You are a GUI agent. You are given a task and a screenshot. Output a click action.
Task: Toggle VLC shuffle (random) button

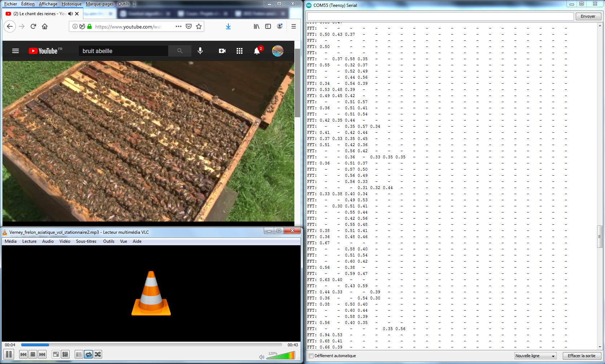98,354
